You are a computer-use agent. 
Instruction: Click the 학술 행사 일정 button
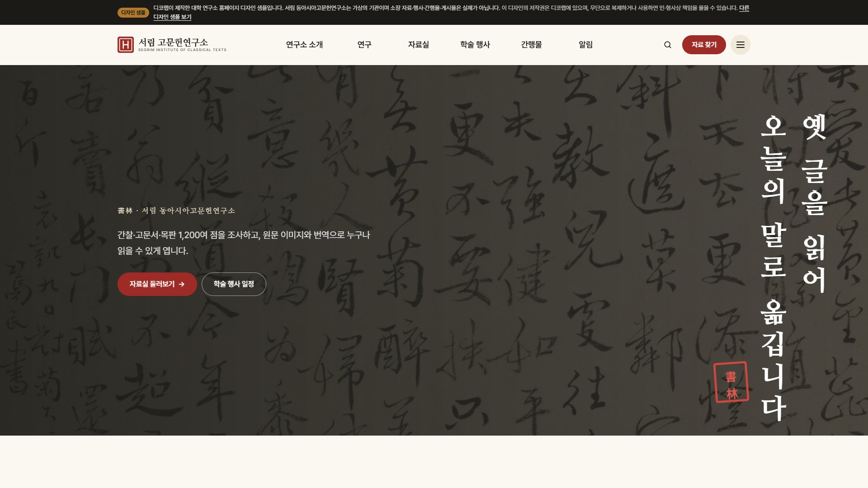click(x=234, y=284)
